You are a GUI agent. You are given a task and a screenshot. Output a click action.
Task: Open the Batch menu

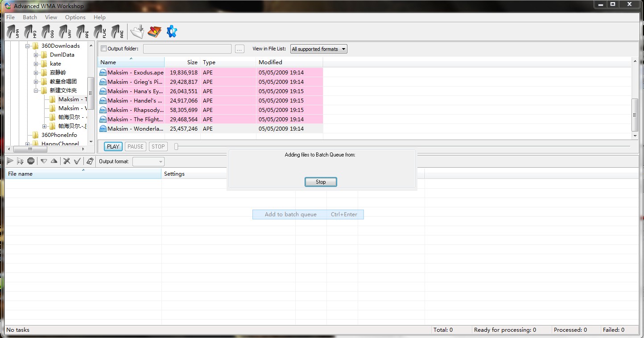pos(30,17)
